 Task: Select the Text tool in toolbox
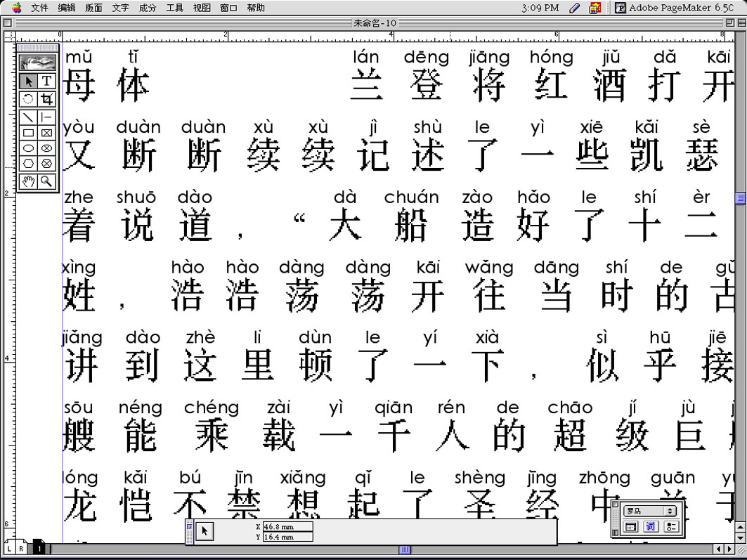(x=46, y=82)
